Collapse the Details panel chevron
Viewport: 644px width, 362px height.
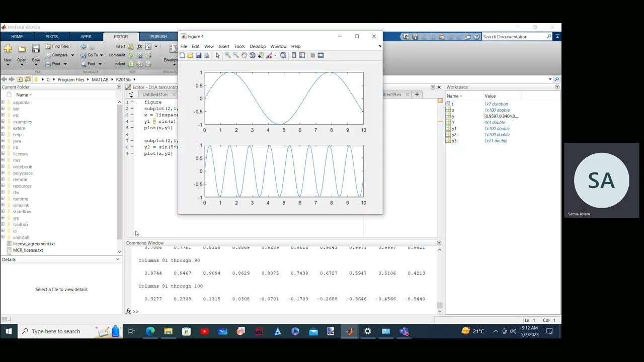(118, 259)
